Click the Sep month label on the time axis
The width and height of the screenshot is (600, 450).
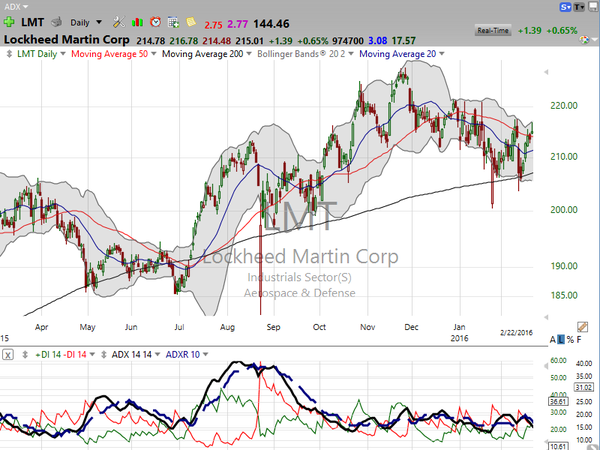pyautogui.click(x=273, y=327)
